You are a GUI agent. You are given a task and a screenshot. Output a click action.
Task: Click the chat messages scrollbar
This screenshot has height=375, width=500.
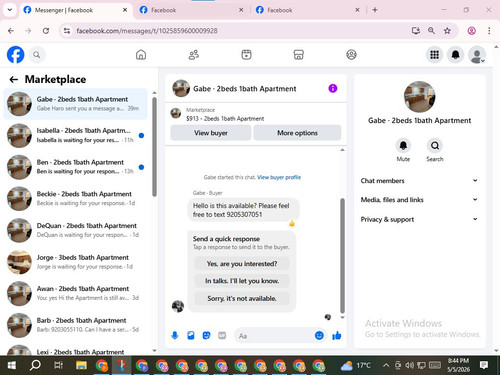click(x=342, y=255)
